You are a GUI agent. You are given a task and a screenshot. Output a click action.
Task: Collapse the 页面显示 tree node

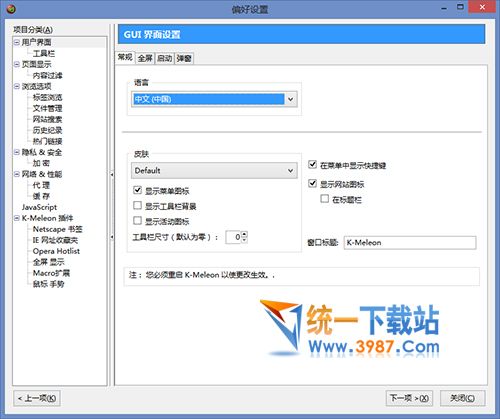[17, 64]
